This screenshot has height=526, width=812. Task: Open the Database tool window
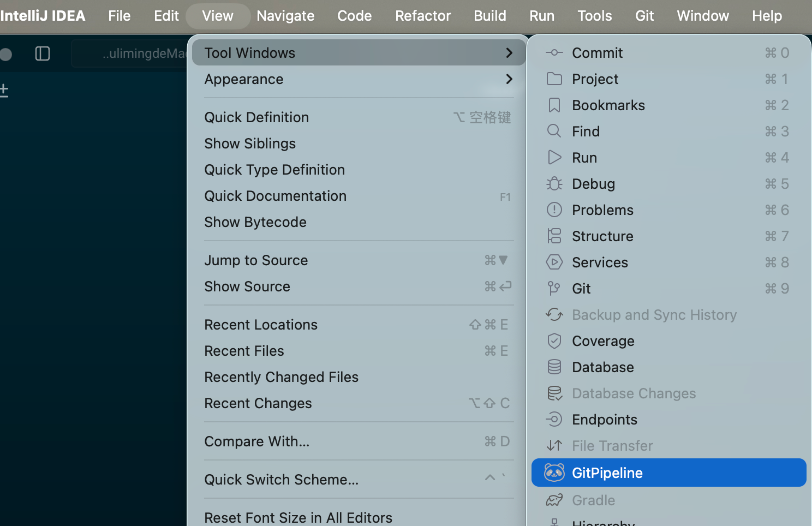click(602, 367)
